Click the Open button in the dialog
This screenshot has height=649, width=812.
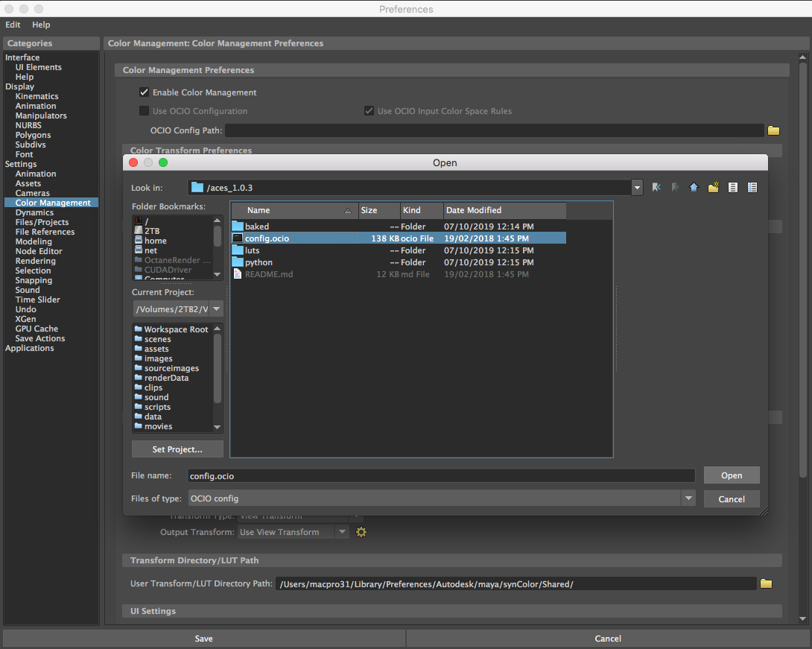[x=732, y=475]
